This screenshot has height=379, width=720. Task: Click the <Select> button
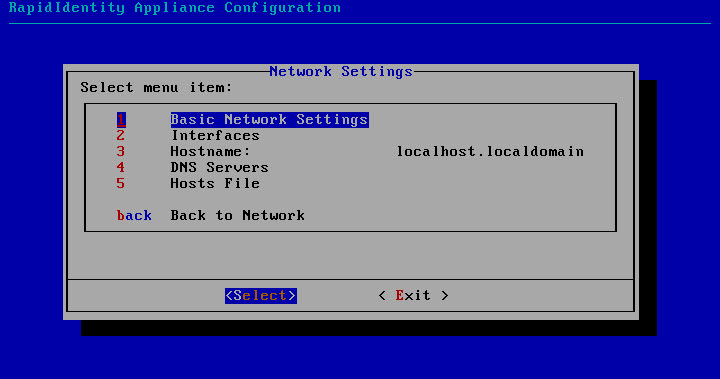(x=261, y=295)
